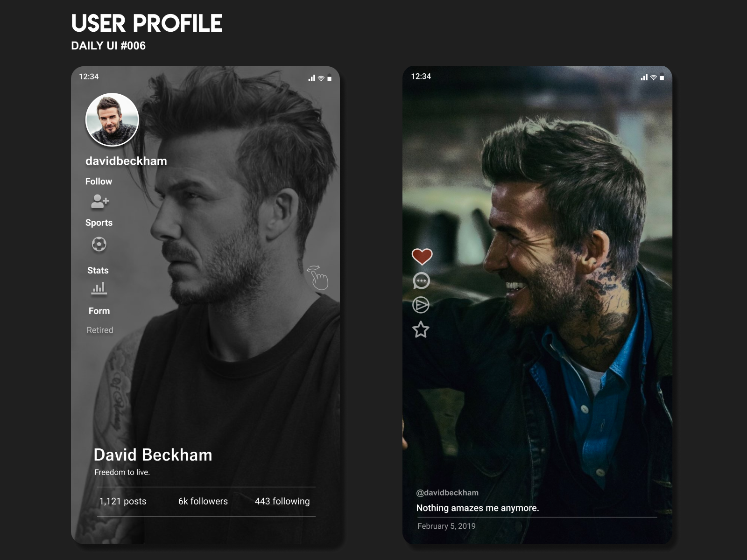Click the February 5, 2019 post date
The width and height of the screenshot is (747, 560).
(x=446, y=526)
